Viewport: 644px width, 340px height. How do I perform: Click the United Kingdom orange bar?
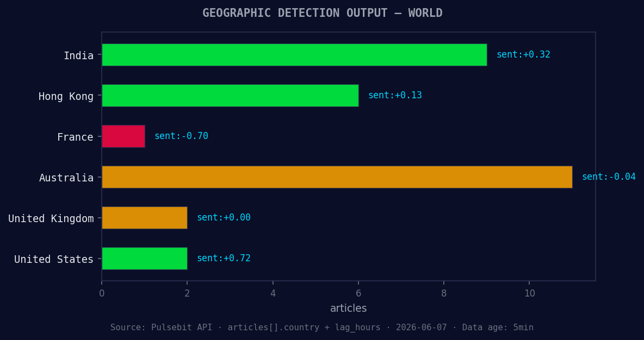(x=145, y=218)
